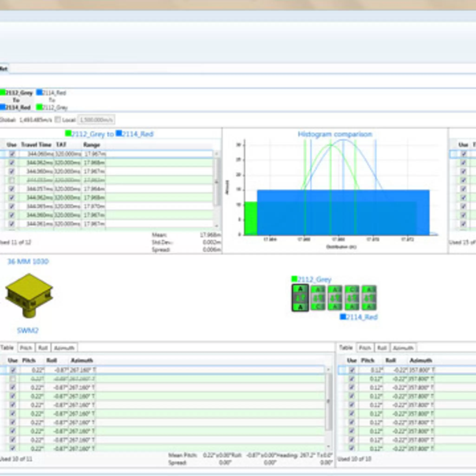
Task: Switch to Pitch tab in right attitude panel
Action: [x=365, y=348]
